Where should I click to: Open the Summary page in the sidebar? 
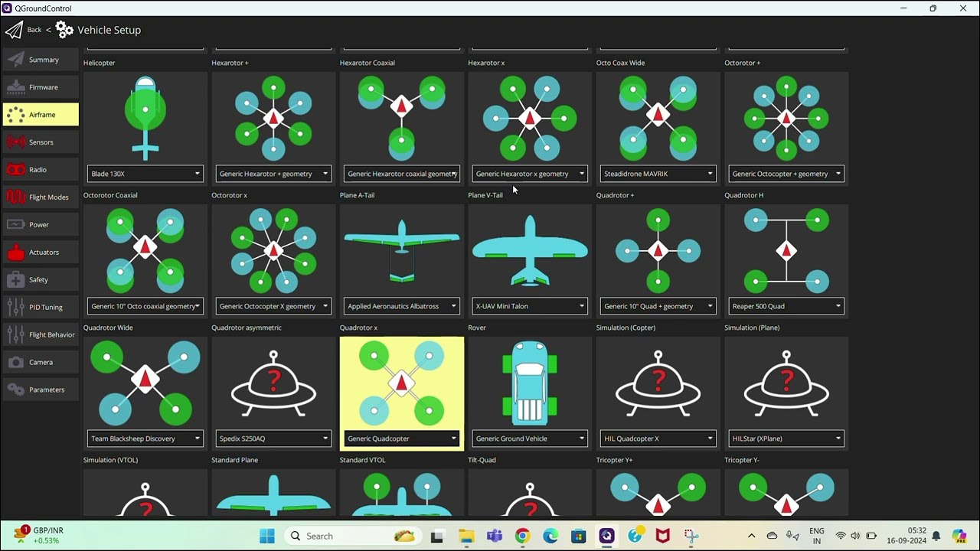[x=41, y=60]
